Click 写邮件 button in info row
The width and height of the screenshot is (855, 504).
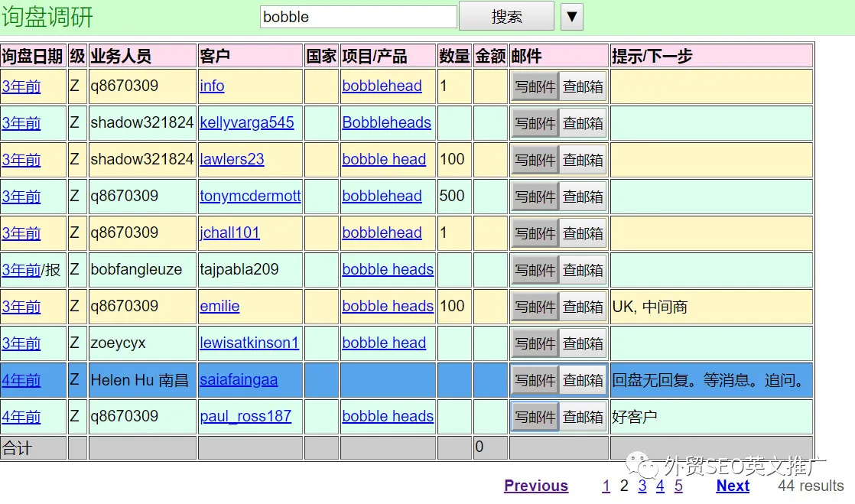tap(535, 86)
